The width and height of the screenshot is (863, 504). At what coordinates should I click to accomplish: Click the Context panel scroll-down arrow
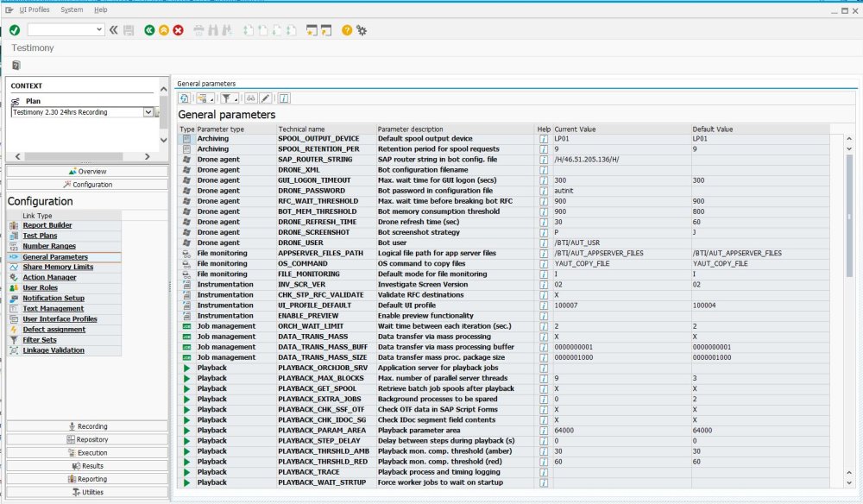pyautogui.click(x=163, y=140)
